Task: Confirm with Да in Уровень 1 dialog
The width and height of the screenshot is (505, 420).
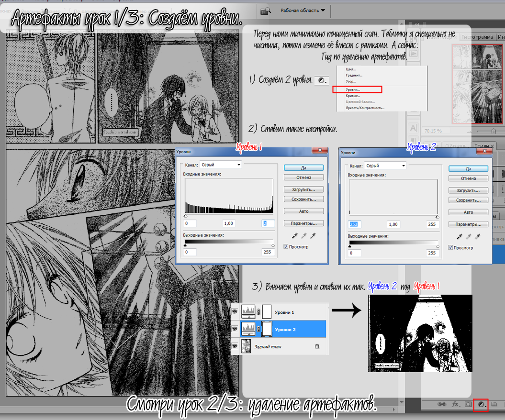Action: point(303,168)
